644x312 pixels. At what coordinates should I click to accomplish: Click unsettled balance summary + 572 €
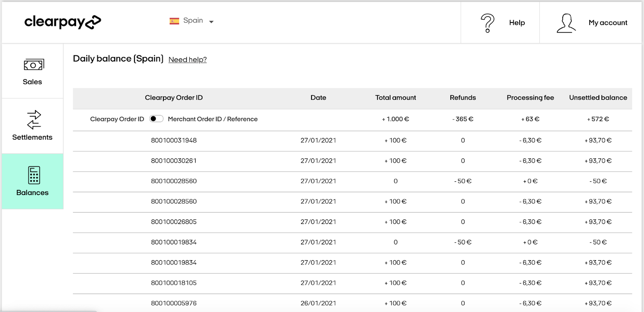coord(598,119)
